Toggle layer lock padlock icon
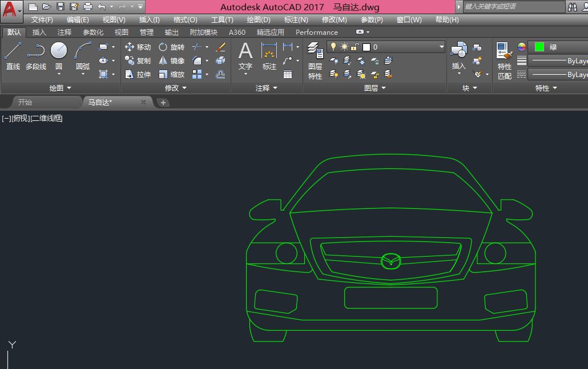The image size is (588, 369). tap(355, 46)
